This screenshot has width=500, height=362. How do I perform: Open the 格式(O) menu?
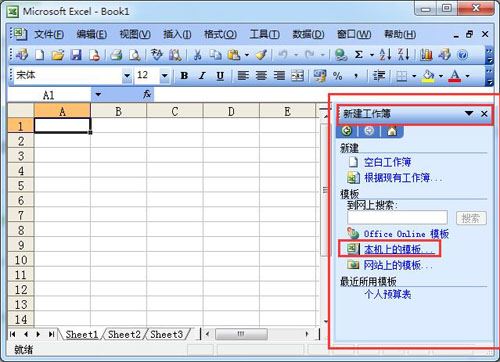point(220,34)
